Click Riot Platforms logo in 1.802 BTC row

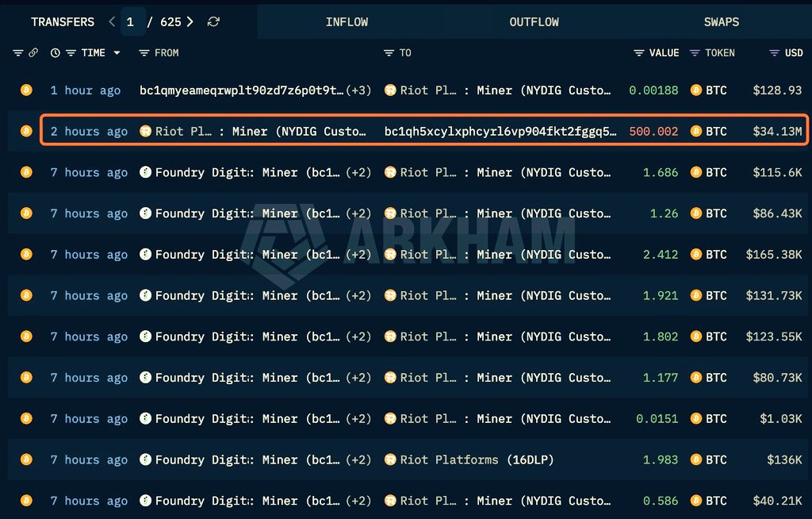pyautogui.click(x=390, y=336)
